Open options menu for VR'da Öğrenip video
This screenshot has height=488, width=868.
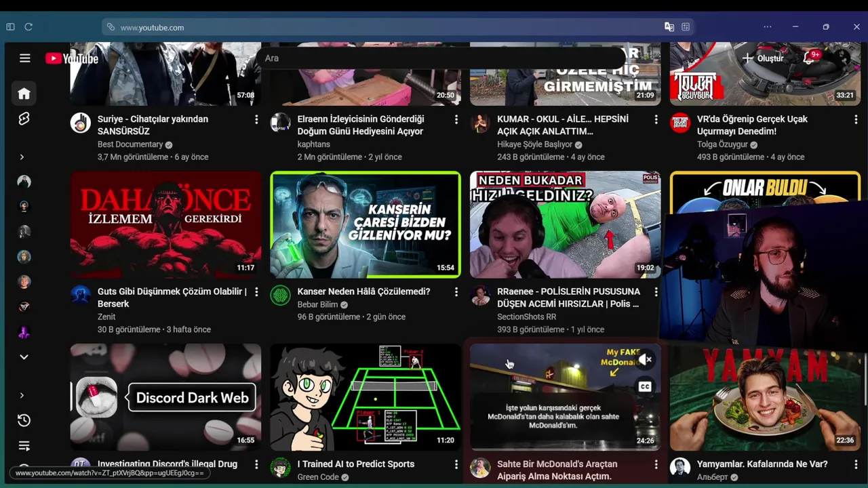pyautogui.click(x=856, y=119)
